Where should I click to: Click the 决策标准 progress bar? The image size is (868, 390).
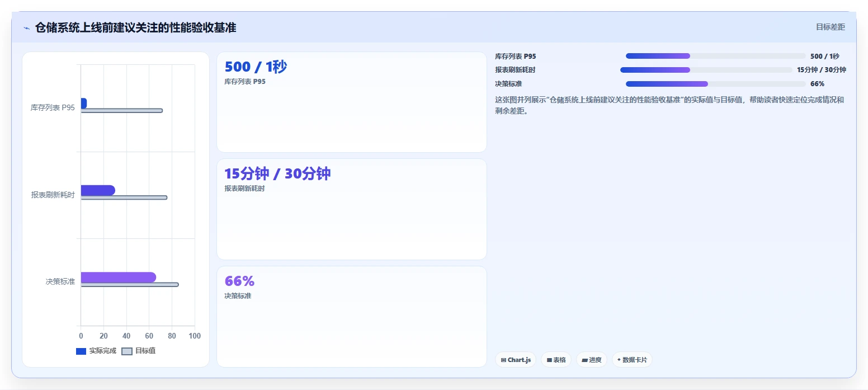715,84
